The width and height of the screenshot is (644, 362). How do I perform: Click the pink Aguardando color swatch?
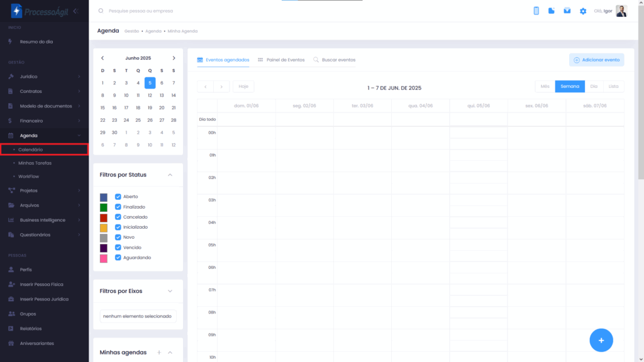pyautogui.click(x=104, y=258)
